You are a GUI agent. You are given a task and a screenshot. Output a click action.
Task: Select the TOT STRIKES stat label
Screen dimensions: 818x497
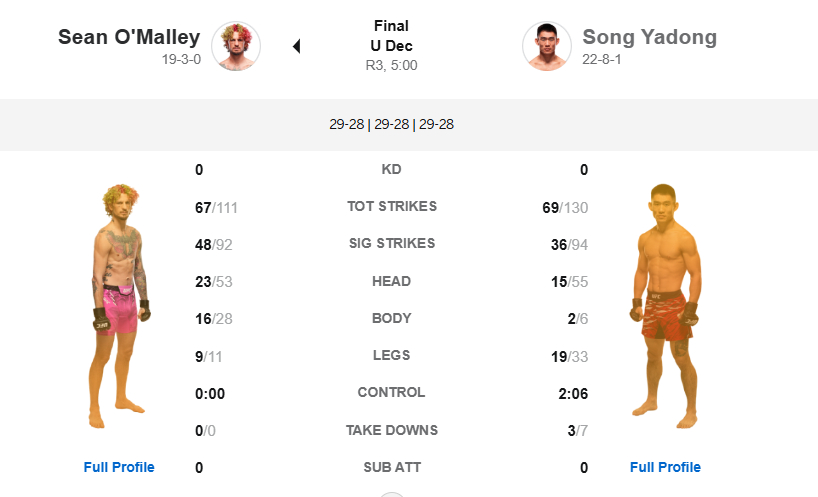391,207
